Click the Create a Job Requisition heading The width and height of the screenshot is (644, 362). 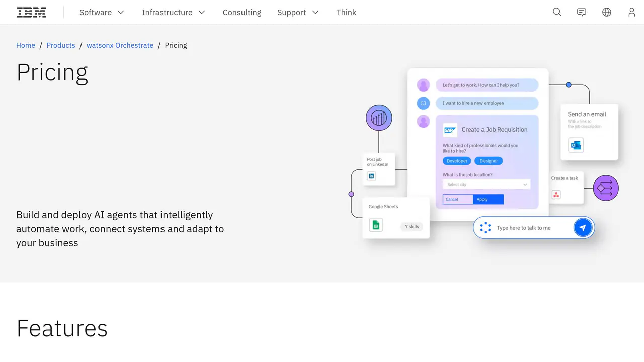click(495, 130)
